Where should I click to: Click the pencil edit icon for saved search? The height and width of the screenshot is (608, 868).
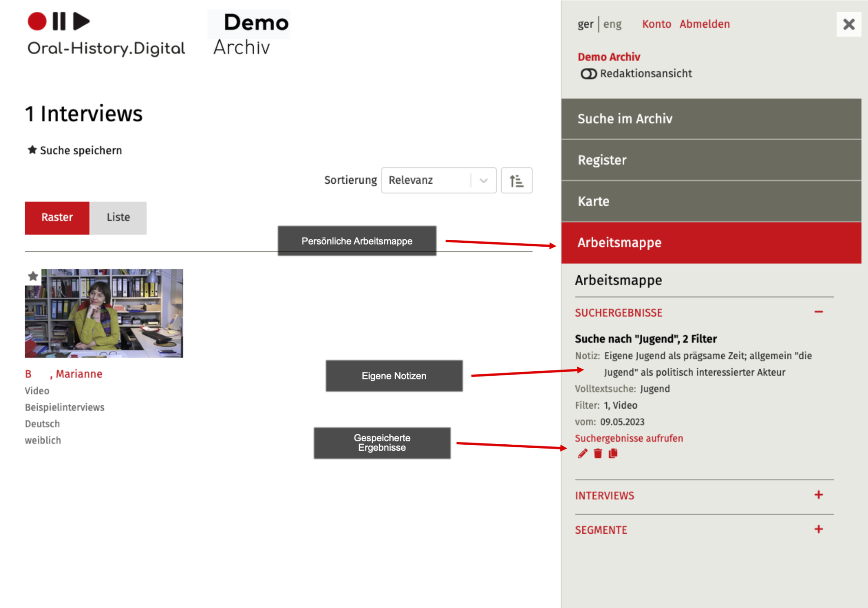coord(582,453)
